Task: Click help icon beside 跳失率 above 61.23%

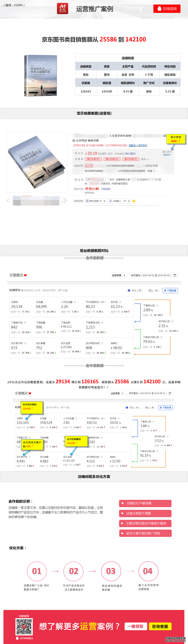Action: 120,302
